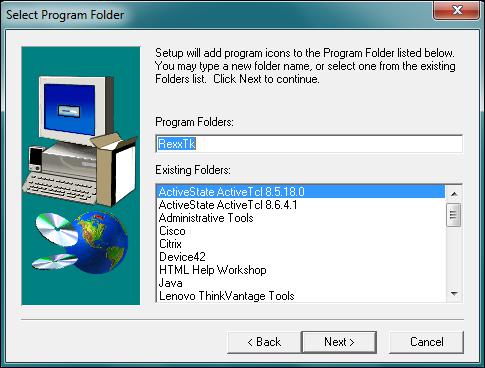The height and width of the screenshot is (368, 485).
Task: Select the Java folder entry
Action: [x=301, y=283]
